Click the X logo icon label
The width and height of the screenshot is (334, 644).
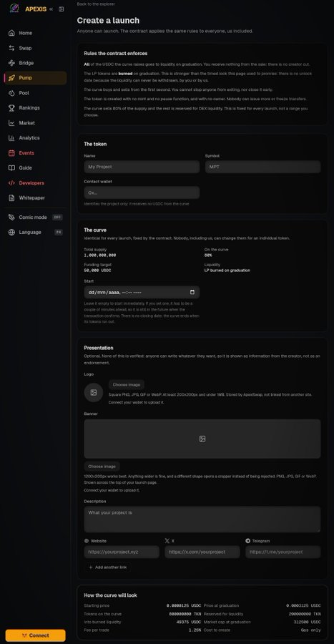[167, 541]
